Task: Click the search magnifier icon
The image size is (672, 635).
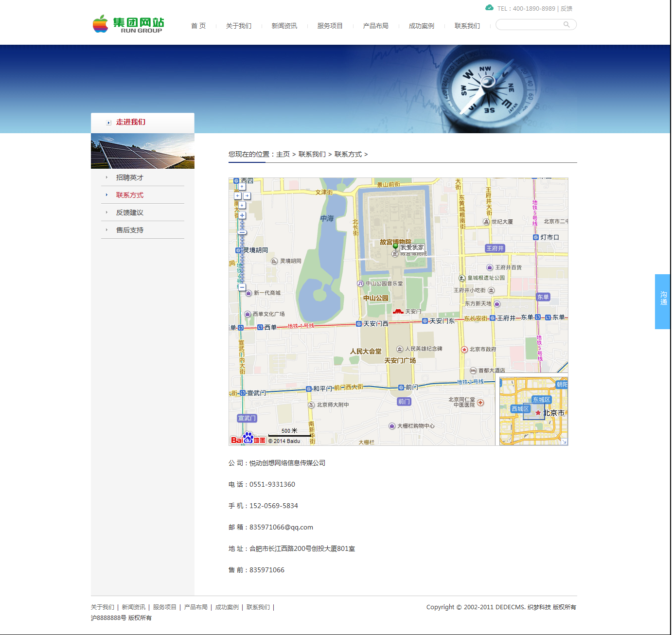Action: [x=566, y=25]
